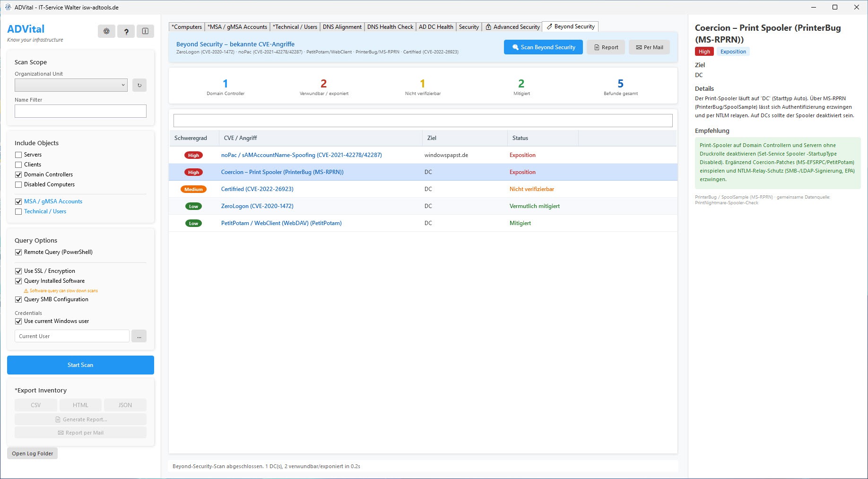
Task: Uncheck the Domain Controllers checkbox
Action: coord(18,174)
